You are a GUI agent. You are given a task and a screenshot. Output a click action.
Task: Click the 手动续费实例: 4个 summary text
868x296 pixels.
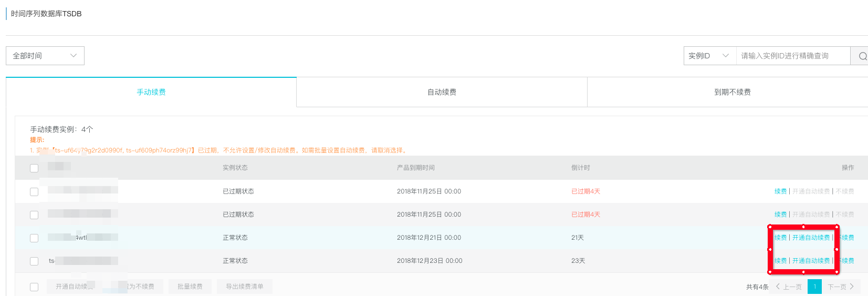pos(61,129)
